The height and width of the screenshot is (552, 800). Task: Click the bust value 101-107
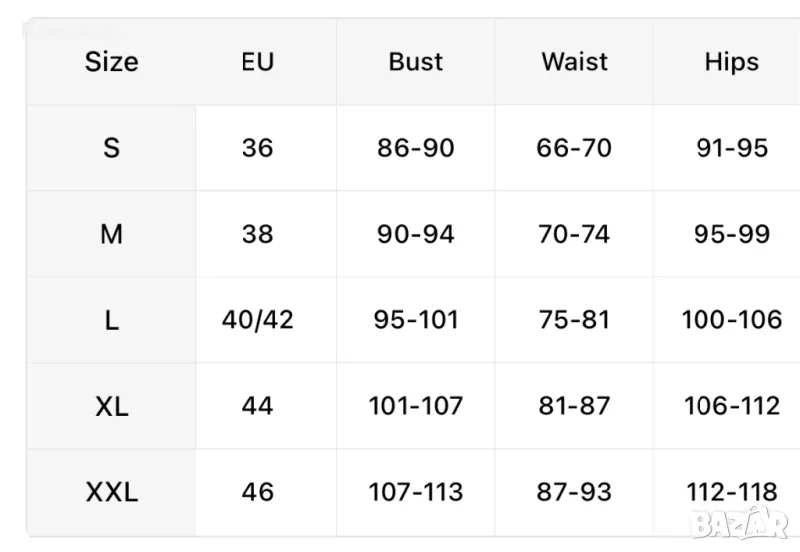click(x=415, y=406)
